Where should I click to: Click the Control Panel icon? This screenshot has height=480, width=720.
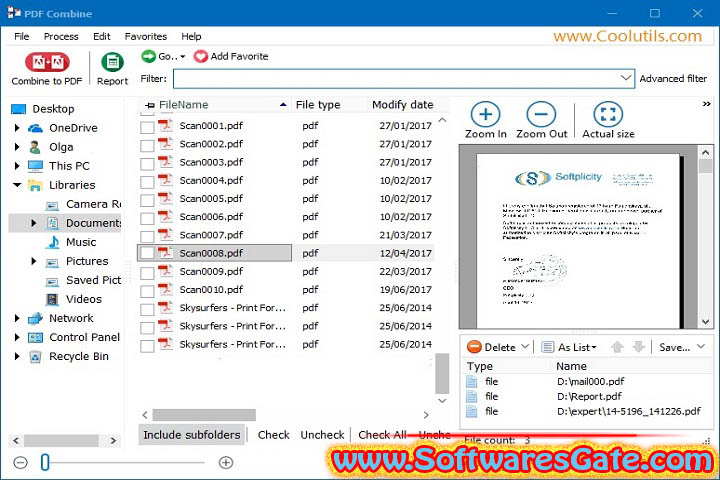point(35,338)
